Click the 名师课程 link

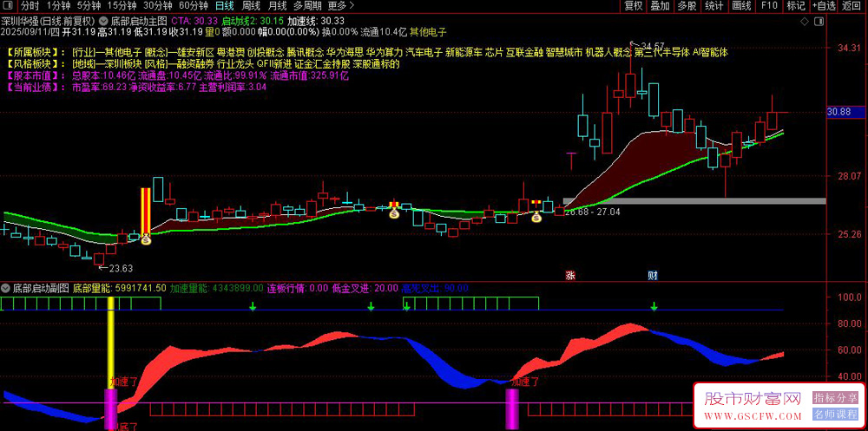coord(835,414)
